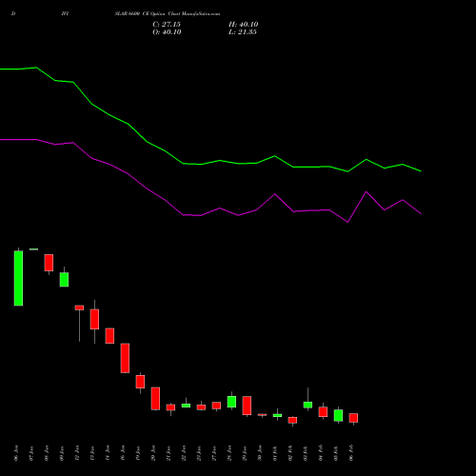This screenshot has height=476, width=476.
Task: Click the open value O: 40.10
Action: click(x=167, y=32)
